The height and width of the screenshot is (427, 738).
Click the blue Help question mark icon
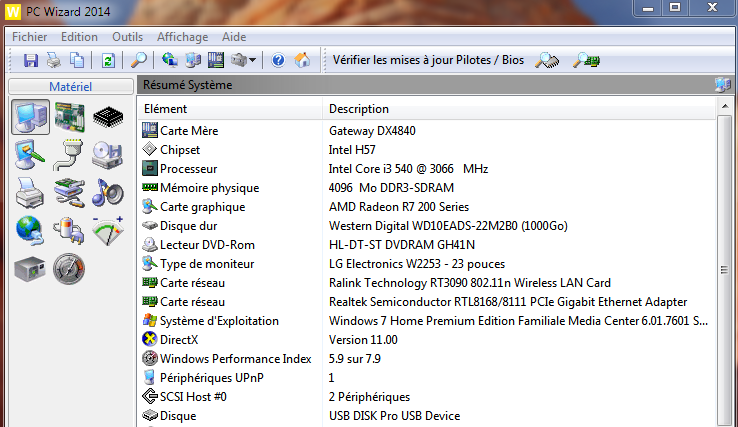point(278,60)
